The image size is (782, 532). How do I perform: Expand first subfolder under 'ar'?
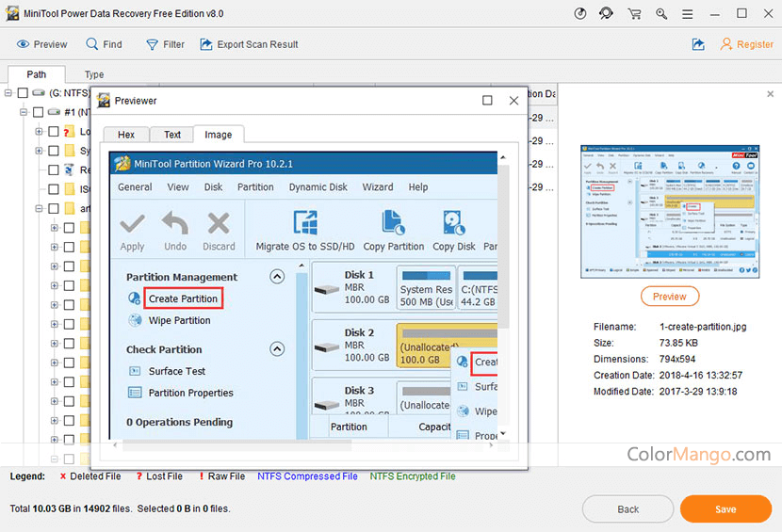pyautogui.click(x=55, y=228)
